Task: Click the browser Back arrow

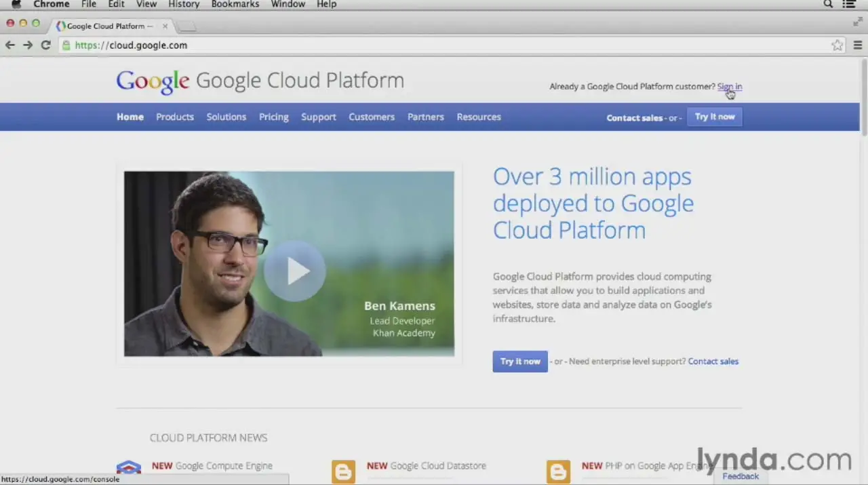Action: [x=10, y=45]
